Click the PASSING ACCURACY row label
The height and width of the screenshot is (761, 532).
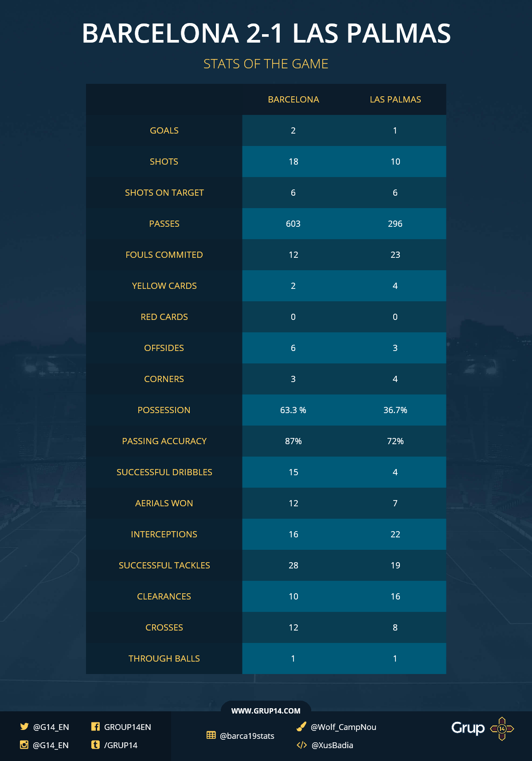(x=164, y=441)
